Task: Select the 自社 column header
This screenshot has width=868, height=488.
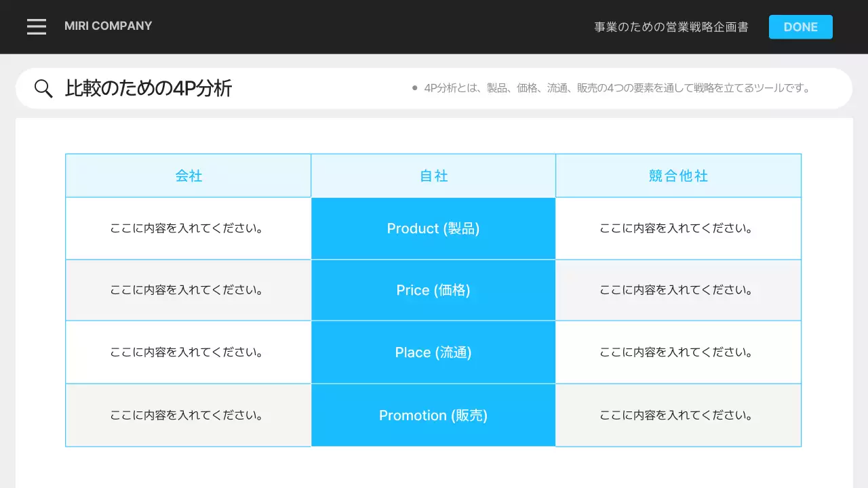Action: [x=433, y=176]
